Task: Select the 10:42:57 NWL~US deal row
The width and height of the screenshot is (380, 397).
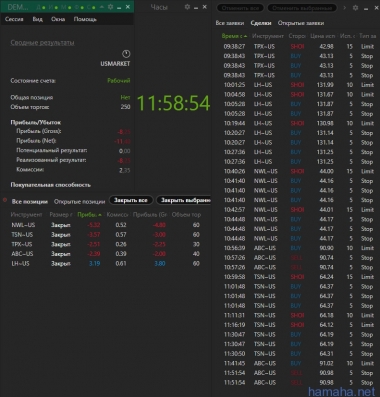Action: point(297,210)
